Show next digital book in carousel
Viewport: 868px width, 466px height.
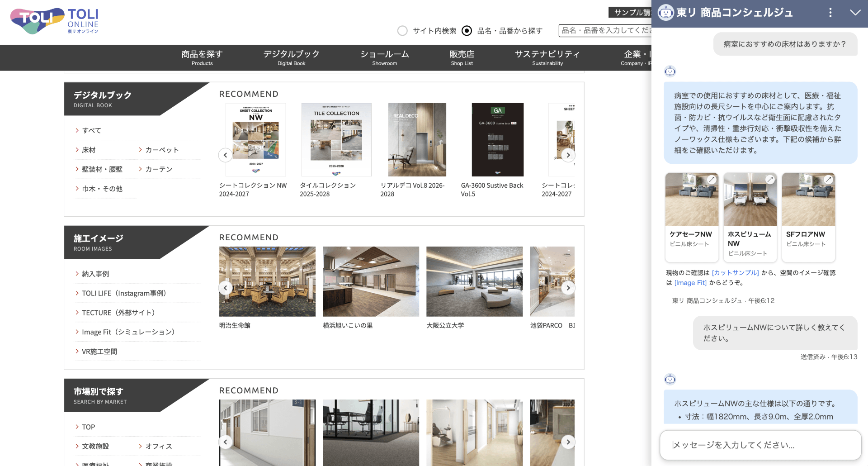pos(568,155)
